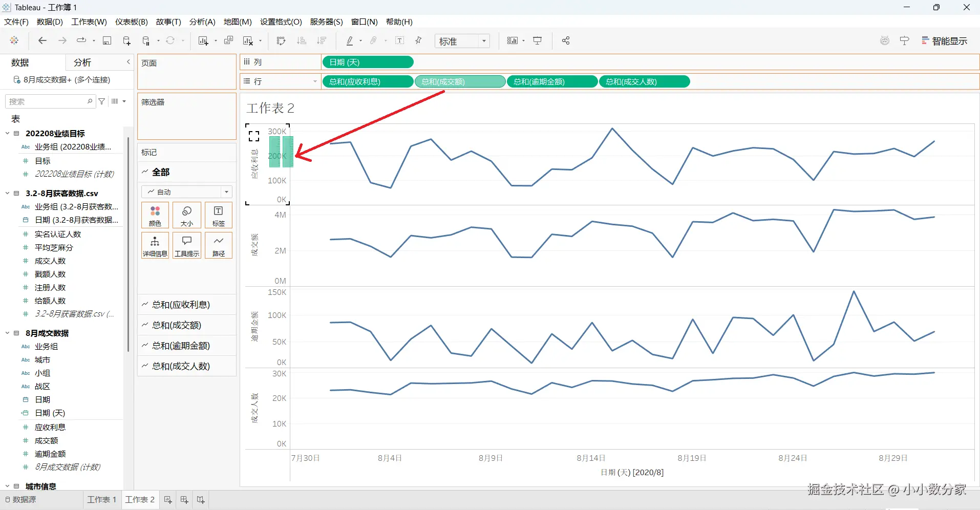The height and width of the screenshot is (510, 980).
Task: Open Show/Hide Cards icon
Action: [513, 40]
